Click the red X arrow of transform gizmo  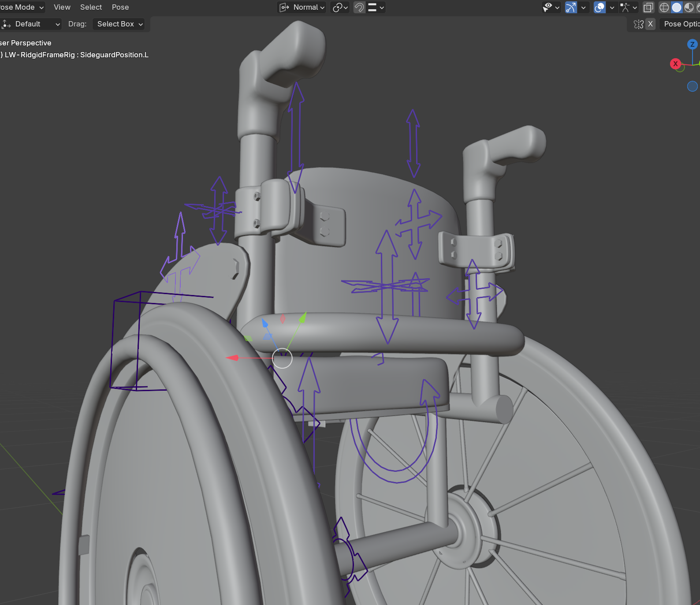tap(232, 358)
